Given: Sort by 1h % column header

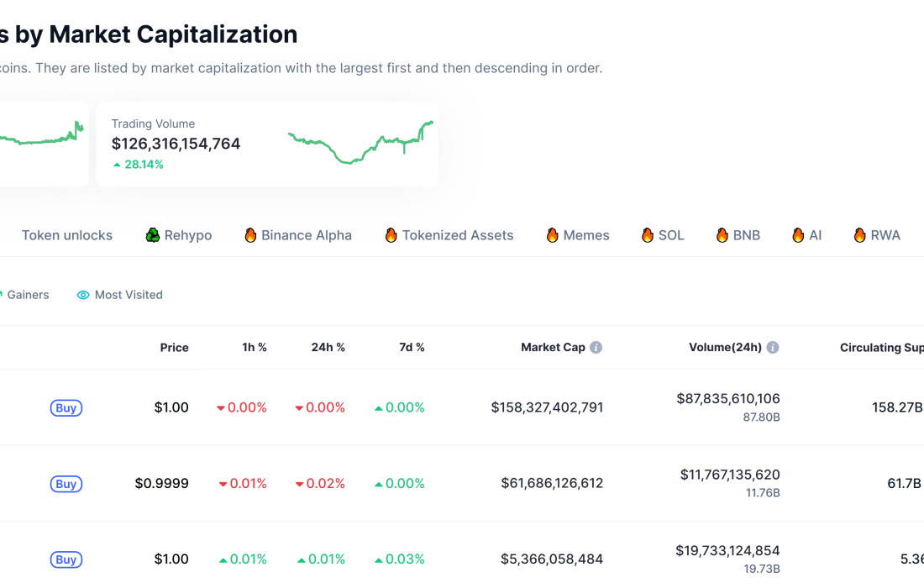Looking at the screenshot, I should click(255, 348).
